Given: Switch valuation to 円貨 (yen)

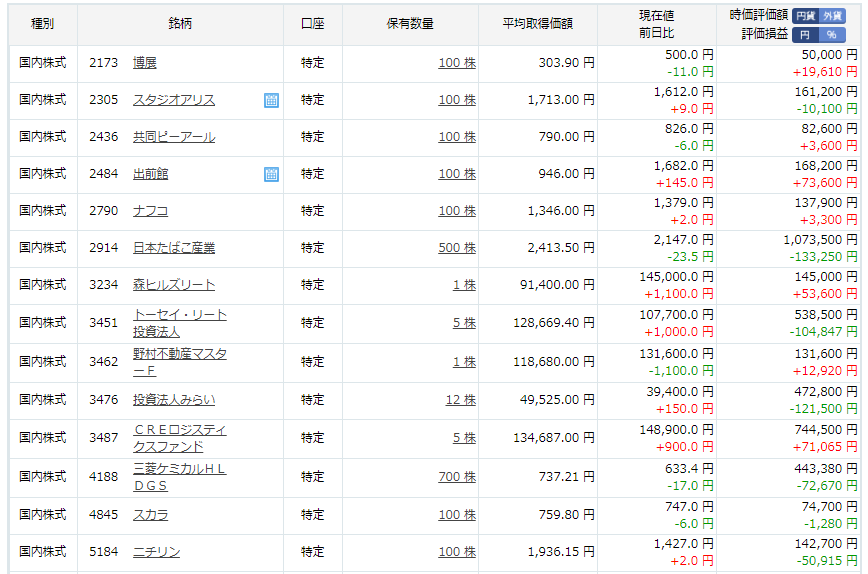Looking at the screenshot, I should (805, 16).
